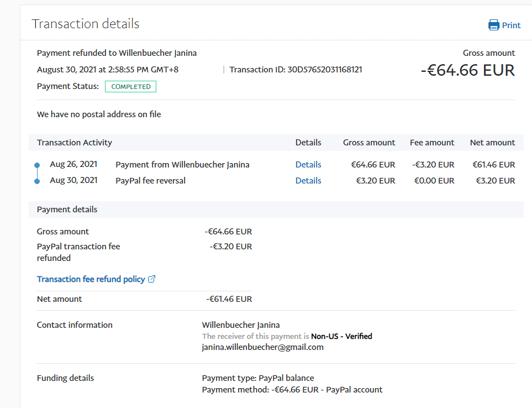Click the Fee amount column header
This screenshot has height=408, width=532.
pos(431,142)
